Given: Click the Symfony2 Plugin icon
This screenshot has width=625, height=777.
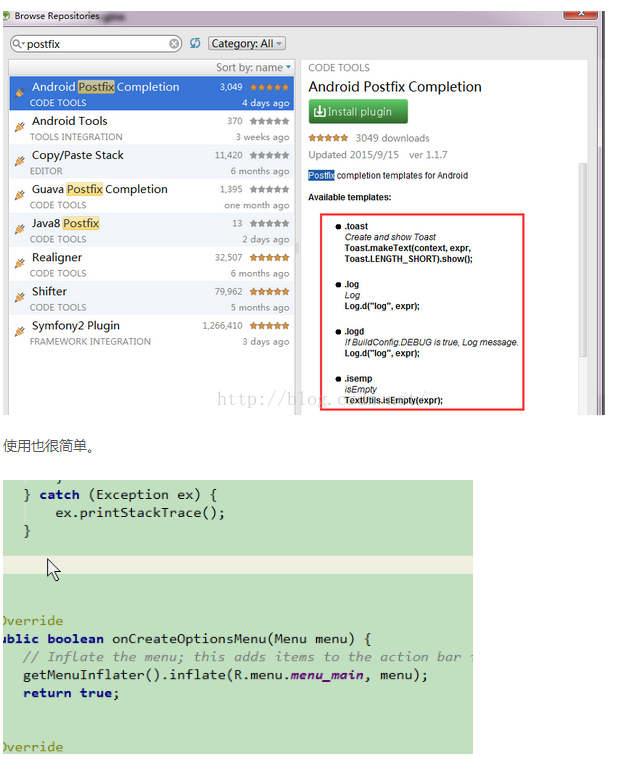Looking at the screenshot, I should pyautogui.click(x=19, y=331).
